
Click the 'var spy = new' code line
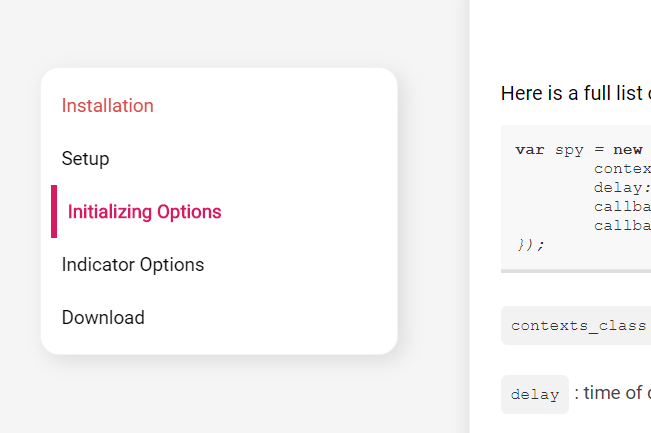point(579,150)
